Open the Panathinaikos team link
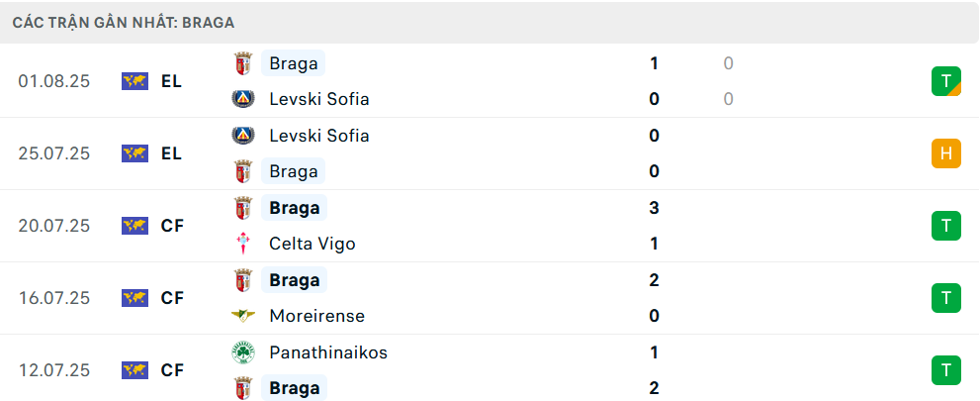The image size is (980, 401). [328, 352]
